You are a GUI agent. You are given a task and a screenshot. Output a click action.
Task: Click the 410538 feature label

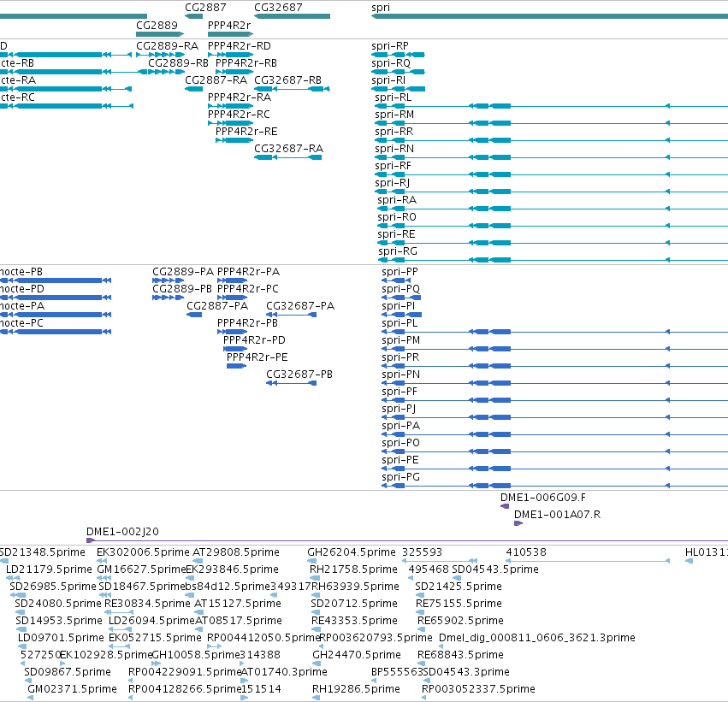526,552
